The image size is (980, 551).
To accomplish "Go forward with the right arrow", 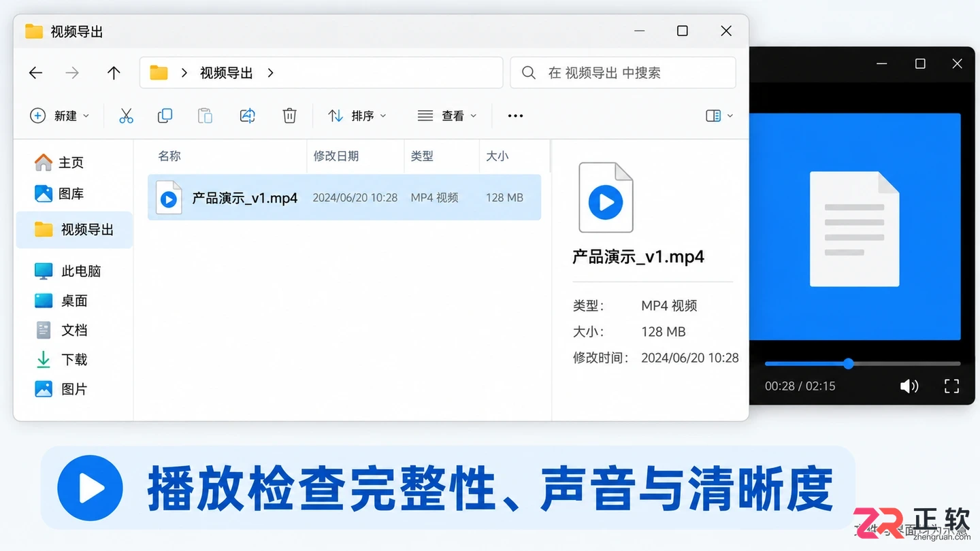I will (x=72, y=73).
